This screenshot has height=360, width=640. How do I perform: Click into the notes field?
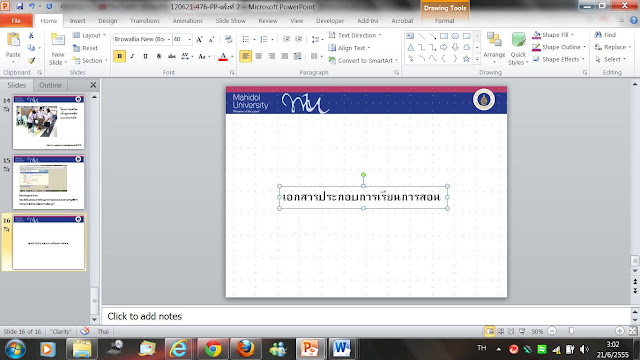[365, 316]
